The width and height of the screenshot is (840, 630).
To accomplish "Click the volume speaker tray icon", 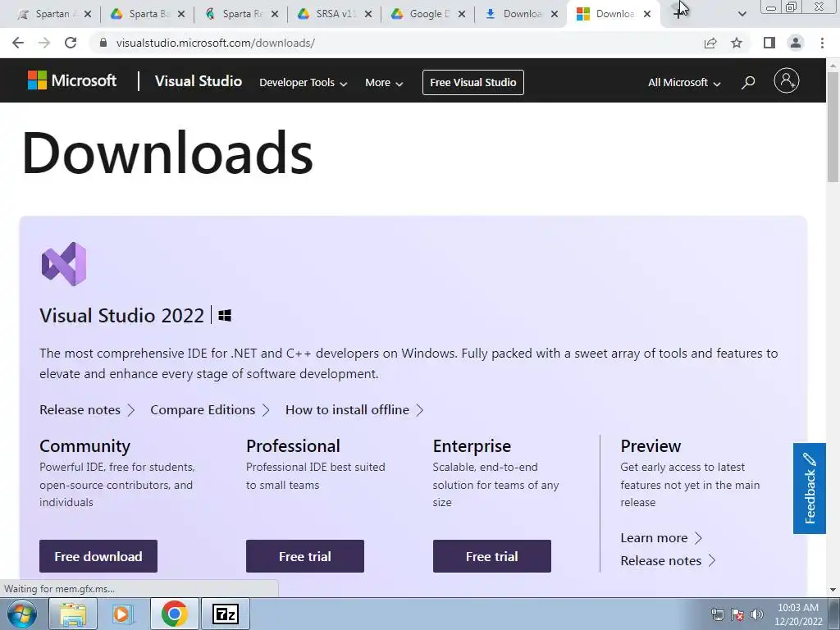I will pyautogui.click(x=757, y=614).
